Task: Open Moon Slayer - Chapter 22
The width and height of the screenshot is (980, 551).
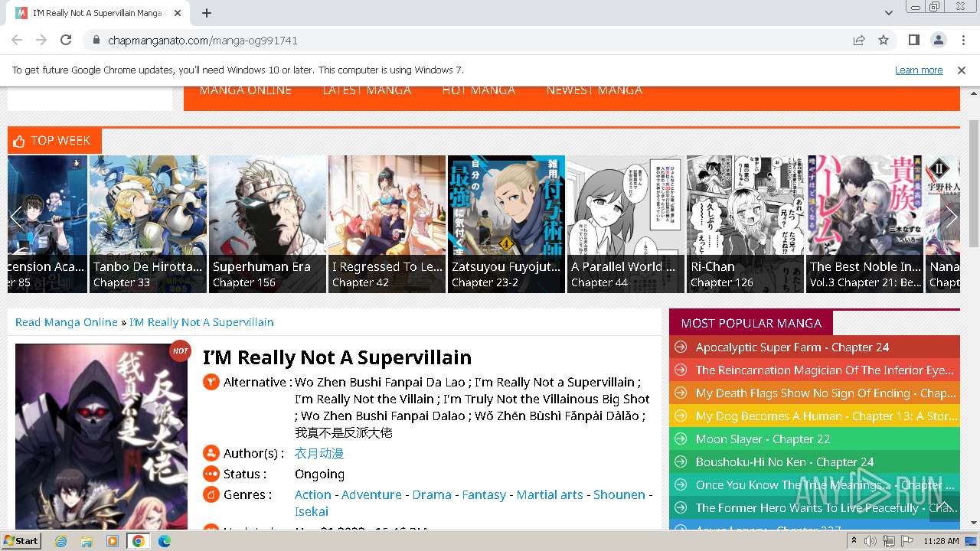Action: click(763, 439)
